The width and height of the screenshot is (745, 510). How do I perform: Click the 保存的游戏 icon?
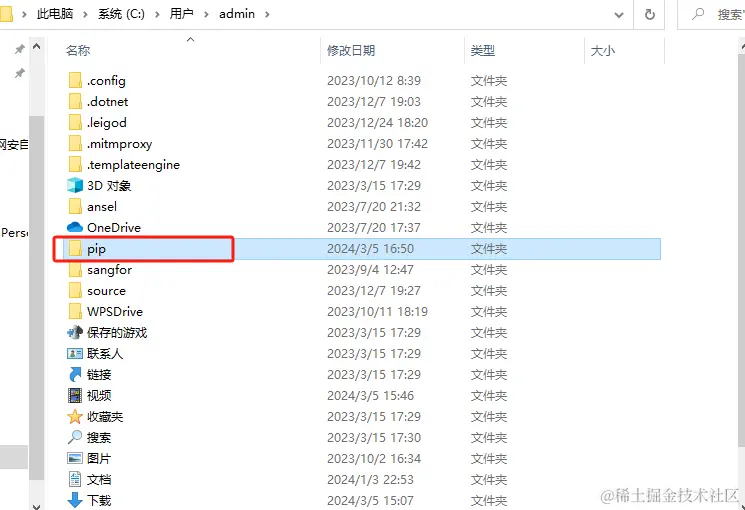[75, 332]
